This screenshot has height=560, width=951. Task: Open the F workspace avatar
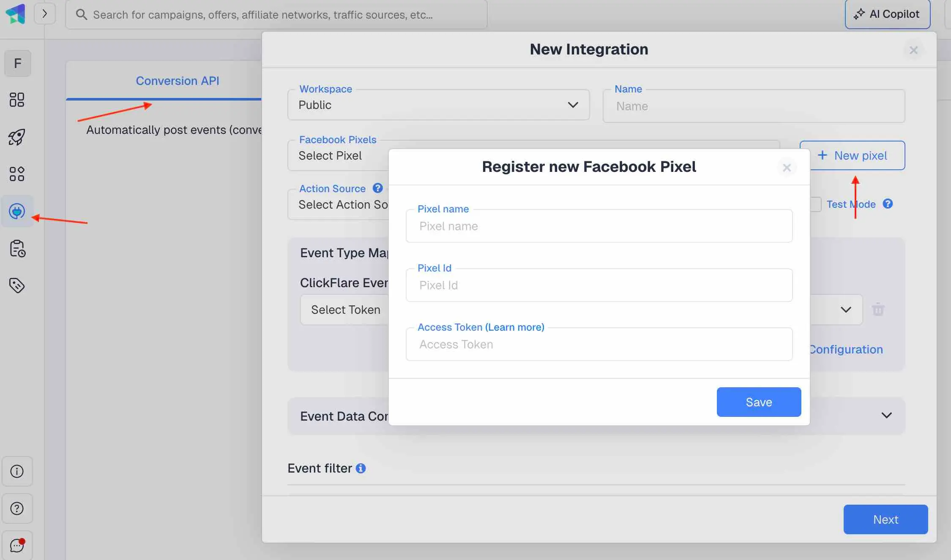pos(17,63)
